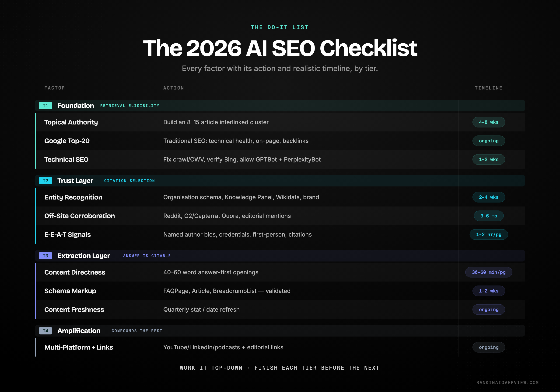The height and width of the screenshot is (392, 560).
Task: Click the Topical Authority factor
Action: 71,122
